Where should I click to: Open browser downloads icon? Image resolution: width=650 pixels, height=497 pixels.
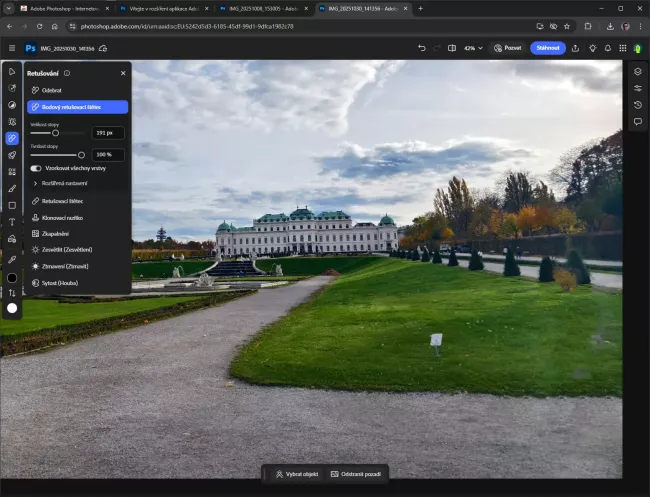610,27
